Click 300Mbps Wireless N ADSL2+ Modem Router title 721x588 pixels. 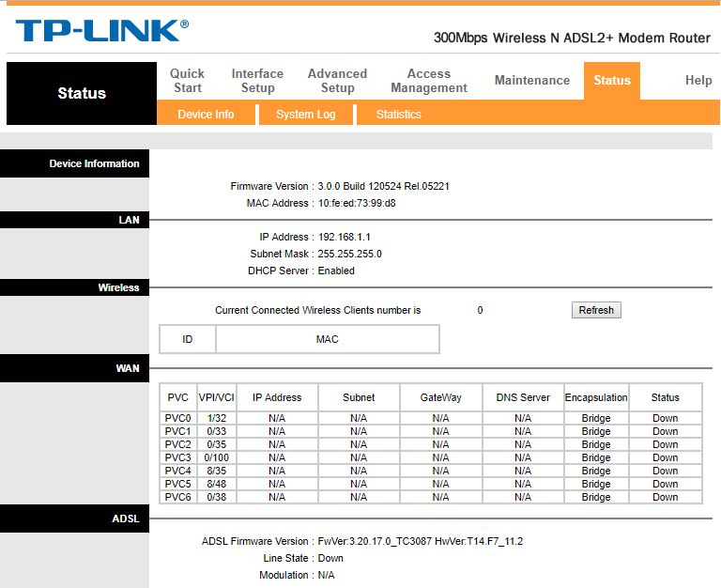click(572, 38)
